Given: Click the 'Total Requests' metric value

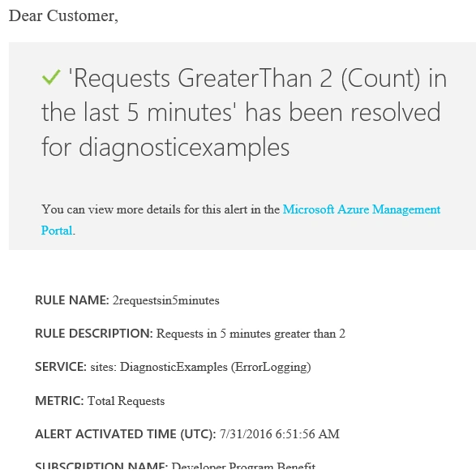Looking at the screenshot, I should [x=126, y=401].
